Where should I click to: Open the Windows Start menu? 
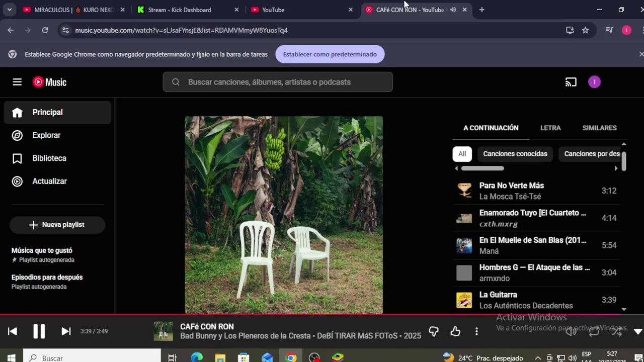point(11,358)
